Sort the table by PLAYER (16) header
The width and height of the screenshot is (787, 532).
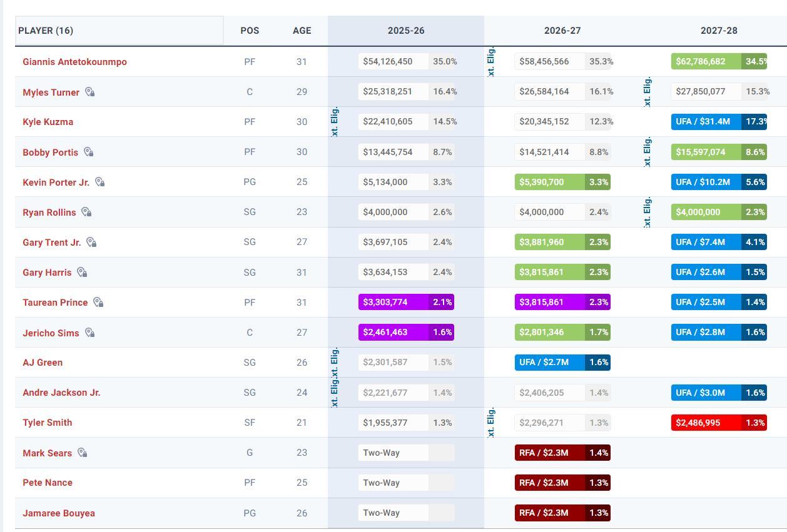click(46, 31)
